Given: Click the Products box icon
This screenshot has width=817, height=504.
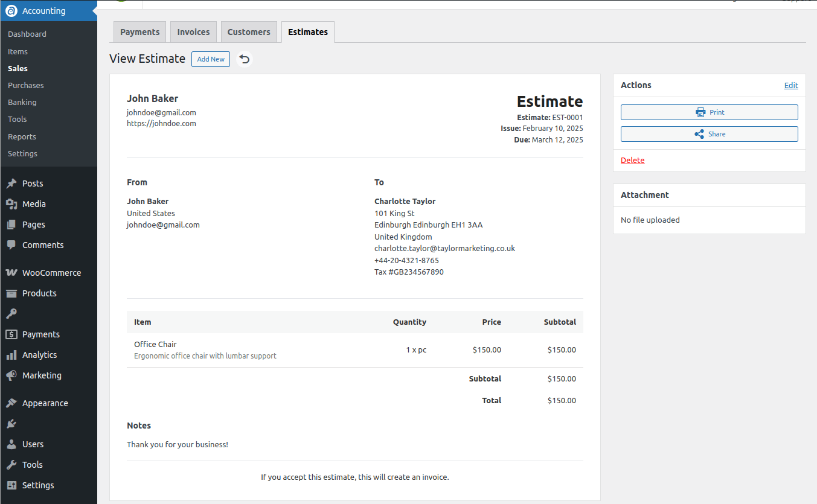Looking at the screenshot, I should point(11,293).
